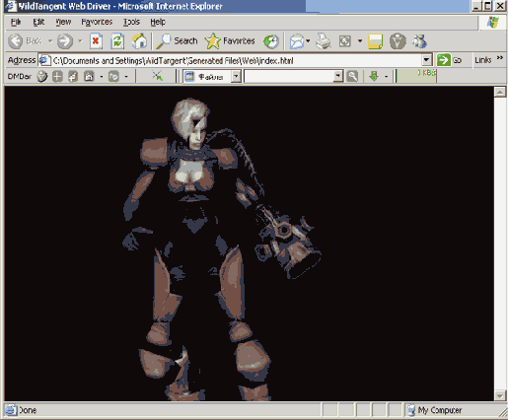
Task: Go to the Home page icon
Action: (139, 41)
